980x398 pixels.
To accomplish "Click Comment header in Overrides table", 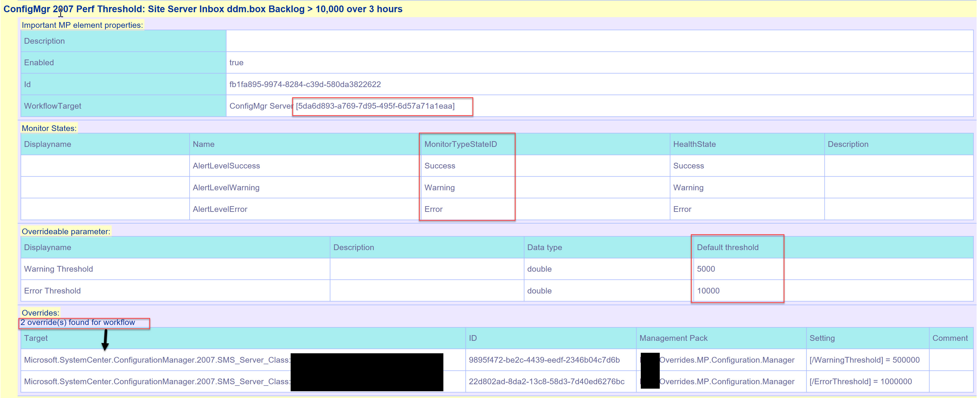I will tap(950, 338).
